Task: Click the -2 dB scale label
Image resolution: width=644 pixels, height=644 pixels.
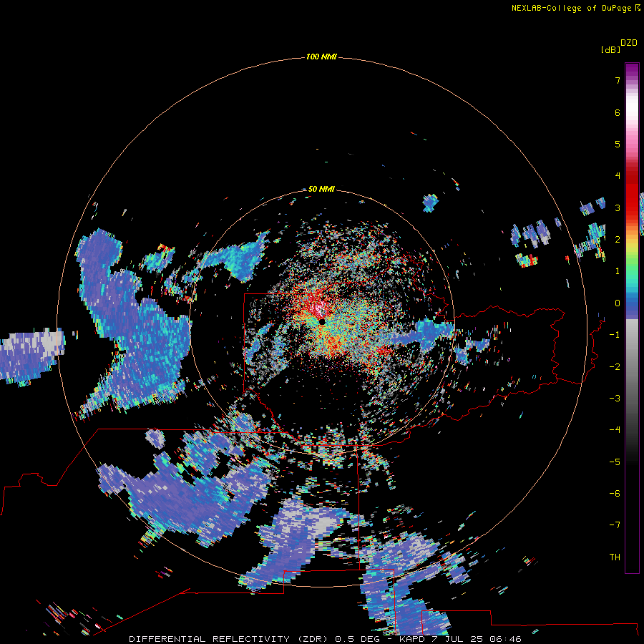Action: pyautogui.click(x=615, y=367)
